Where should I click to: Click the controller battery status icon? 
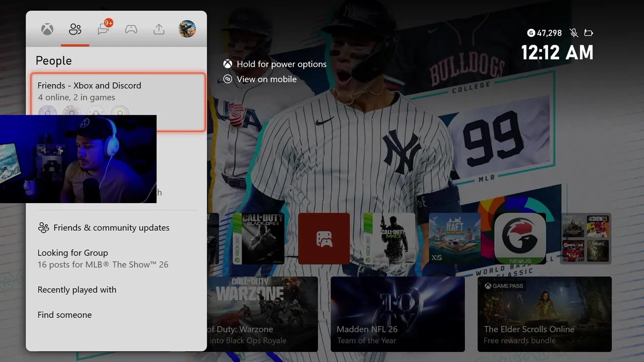pyautogui.click(x=589, y=33)
